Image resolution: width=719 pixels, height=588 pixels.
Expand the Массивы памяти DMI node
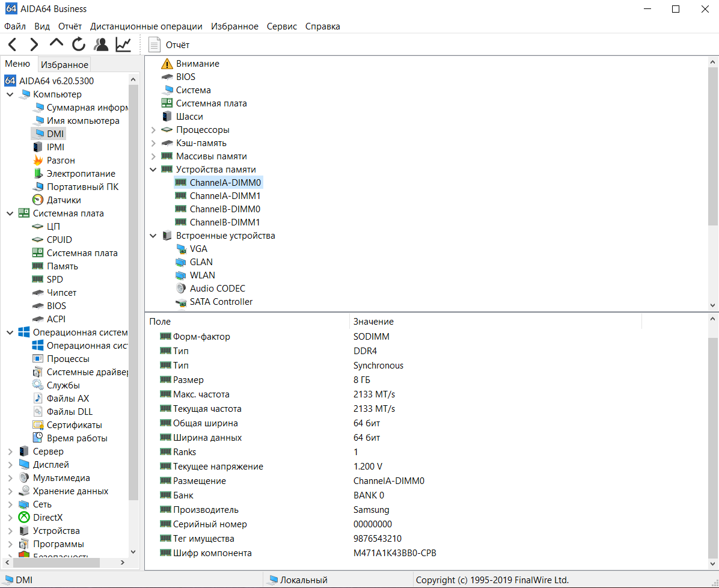coord(154,156)
